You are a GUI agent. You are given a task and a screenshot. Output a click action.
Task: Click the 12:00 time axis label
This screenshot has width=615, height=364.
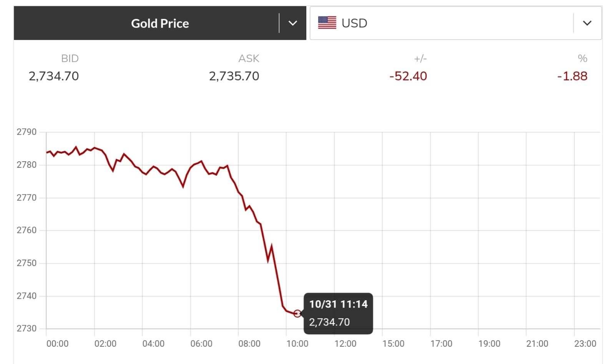point(345,344)
